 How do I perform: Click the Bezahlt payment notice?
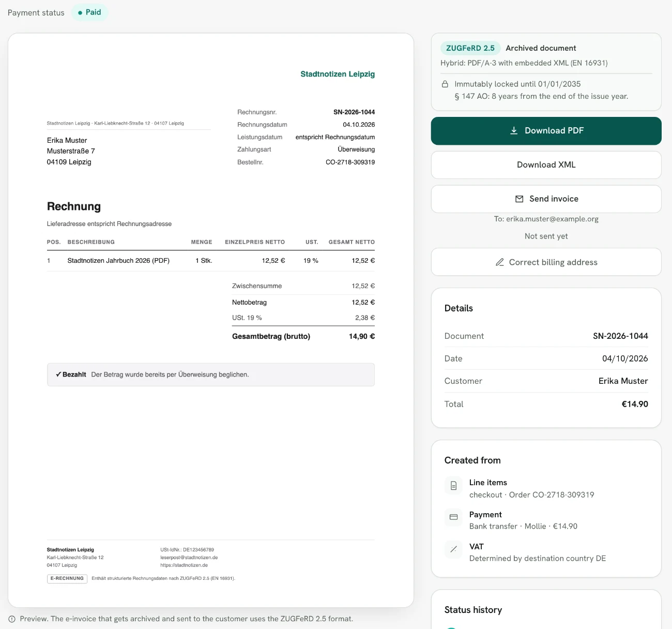(211, 375)
